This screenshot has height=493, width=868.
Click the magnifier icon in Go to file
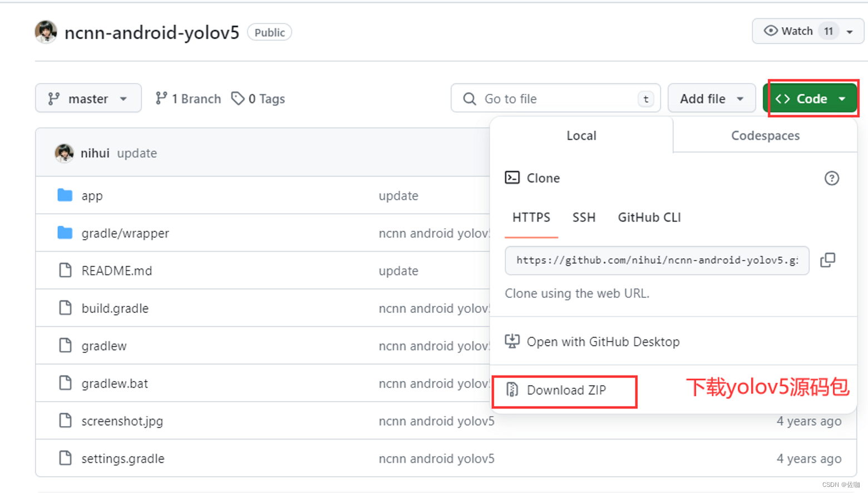(470, 99)
